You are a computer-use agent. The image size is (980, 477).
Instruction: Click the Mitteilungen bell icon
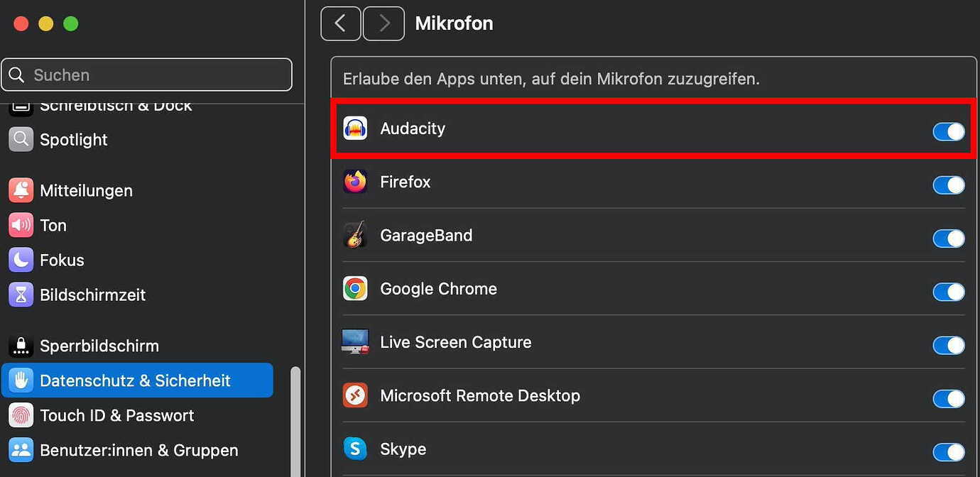[21, 190]
